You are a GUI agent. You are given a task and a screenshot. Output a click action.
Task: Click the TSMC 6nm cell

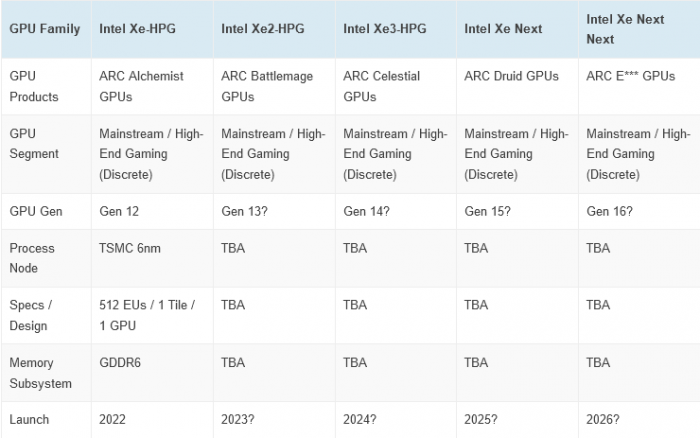[129, 248]
